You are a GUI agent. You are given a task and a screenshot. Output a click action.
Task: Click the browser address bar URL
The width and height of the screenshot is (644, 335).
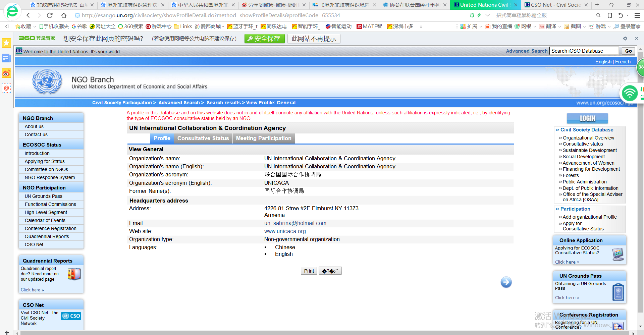(x=211, y=15)
